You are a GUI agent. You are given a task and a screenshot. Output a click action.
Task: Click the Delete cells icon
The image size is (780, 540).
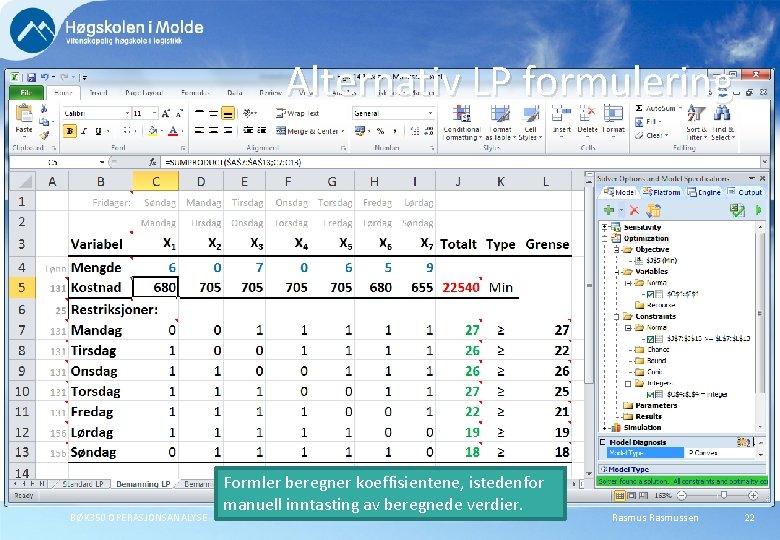click(x=587, y=114)
